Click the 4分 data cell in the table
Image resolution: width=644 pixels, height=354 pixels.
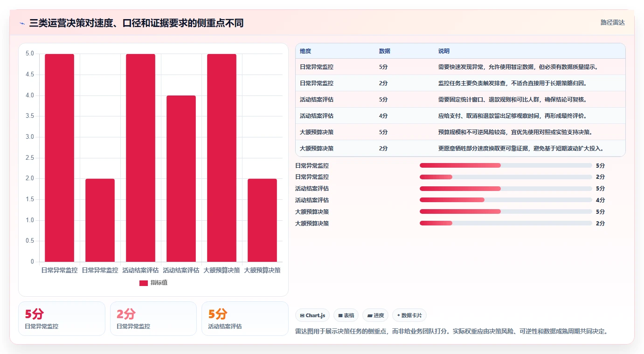coord(383,116)
